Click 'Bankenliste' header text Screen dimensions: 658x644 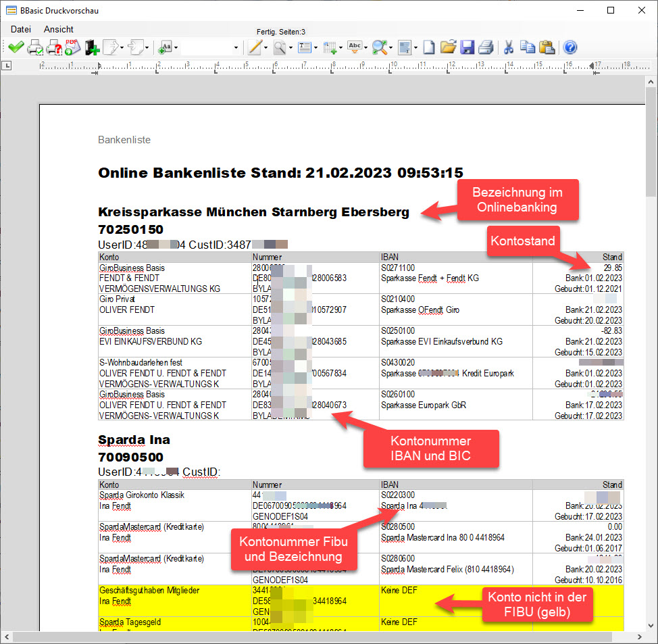click(124, 140)
